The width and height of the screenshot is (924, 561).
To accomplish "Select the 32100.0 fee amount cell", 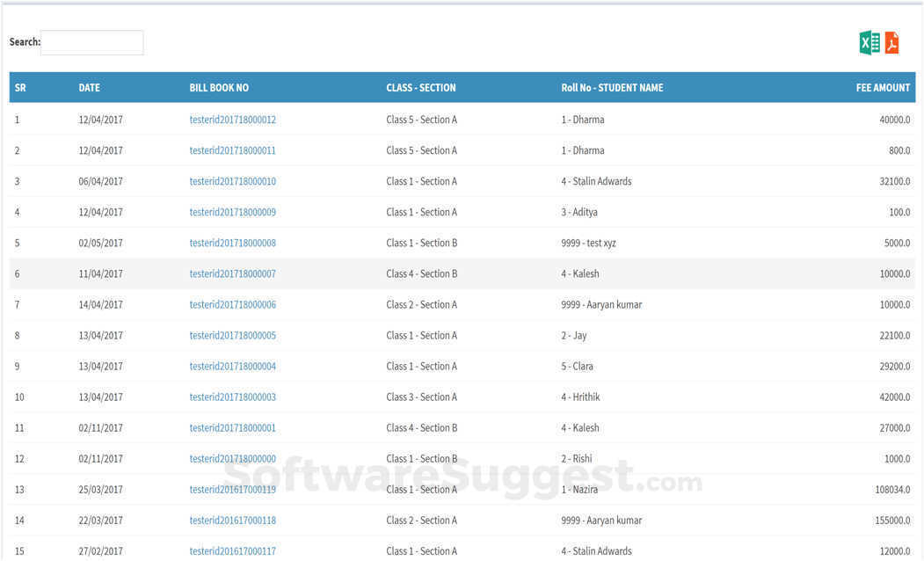I will (894, 181).
